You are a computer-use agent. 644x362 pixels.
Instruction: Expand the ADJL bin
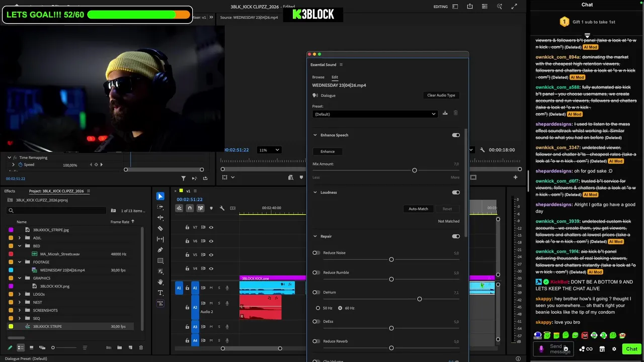(20, 238)
